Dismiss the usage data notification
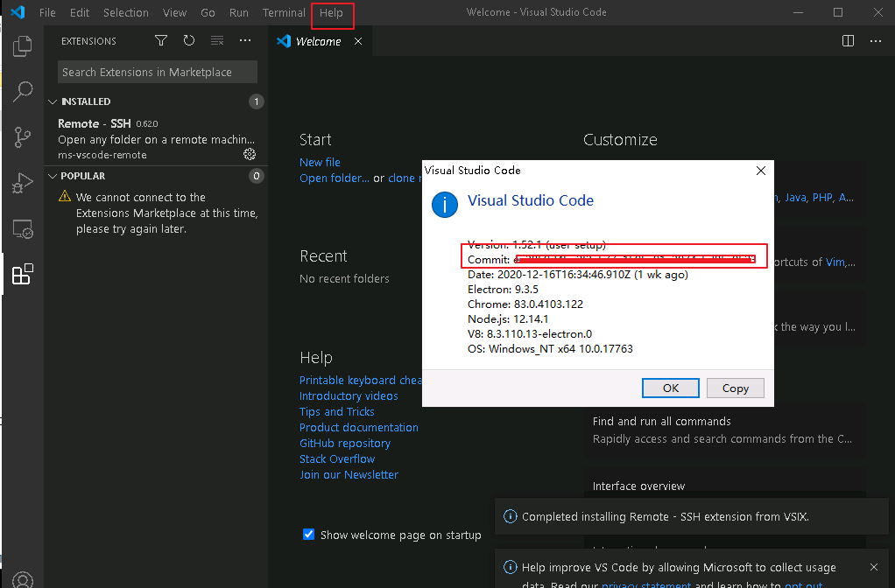 click(873, 567)
